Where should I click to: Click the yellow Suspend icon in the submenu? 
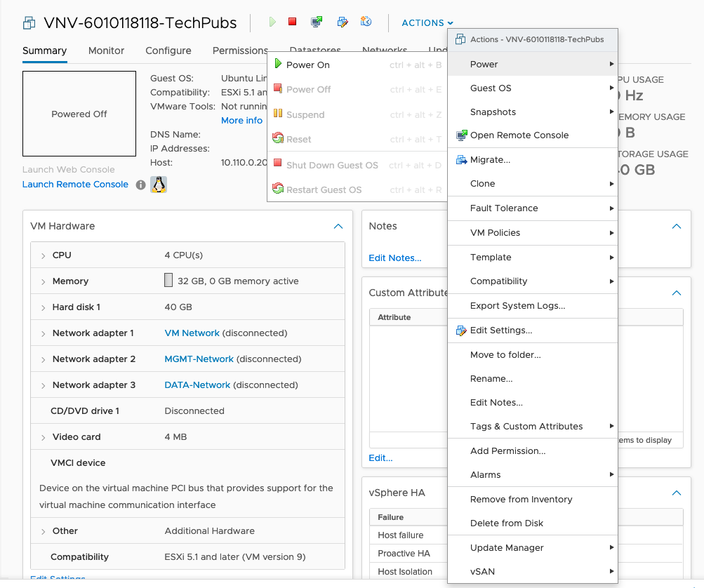[x=278, y=114]
